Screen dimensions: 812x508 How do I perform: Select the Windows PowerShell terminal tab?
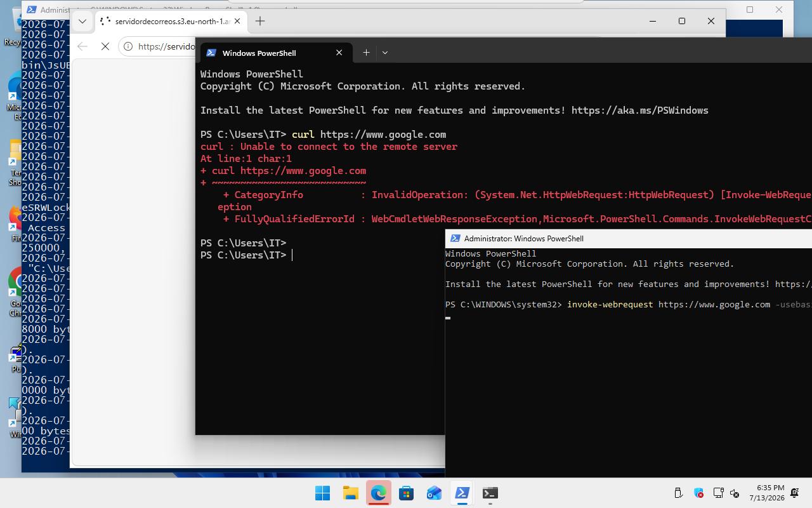[x=275, y=53]
